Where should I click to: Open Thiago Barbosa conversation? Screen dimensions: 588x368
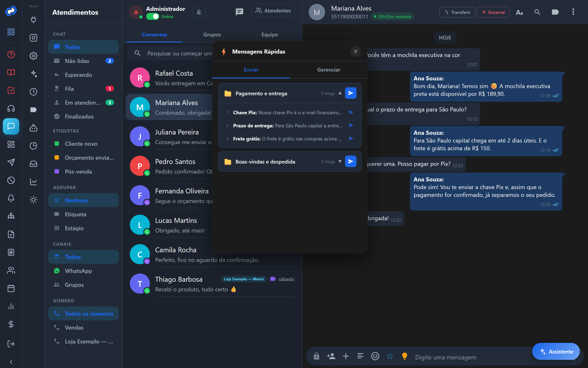tap(212, 284)
